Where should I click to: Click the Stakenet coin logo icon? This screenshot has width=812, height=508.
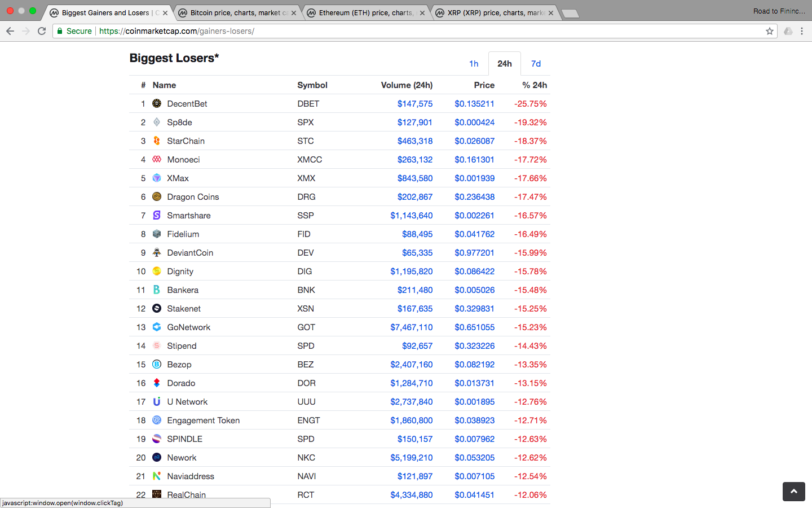157,308
